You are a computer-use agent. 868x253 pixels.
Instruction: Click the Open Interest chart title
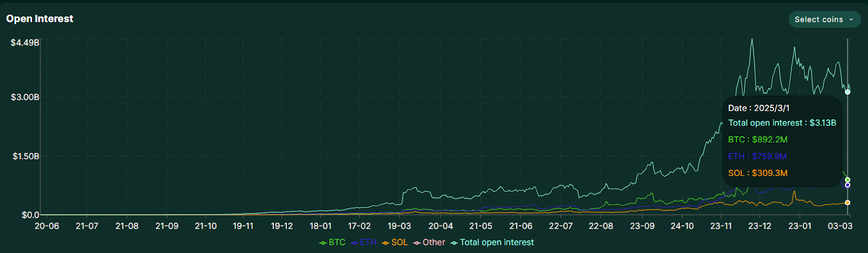tap(40, 18)
